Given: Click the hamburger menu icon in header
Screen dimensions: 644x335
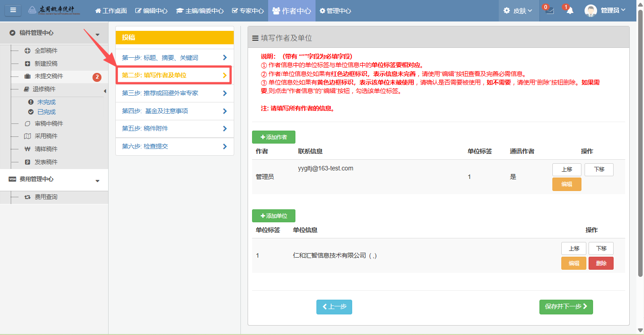Looking at the screenshot, I should [x=13, y=10].
